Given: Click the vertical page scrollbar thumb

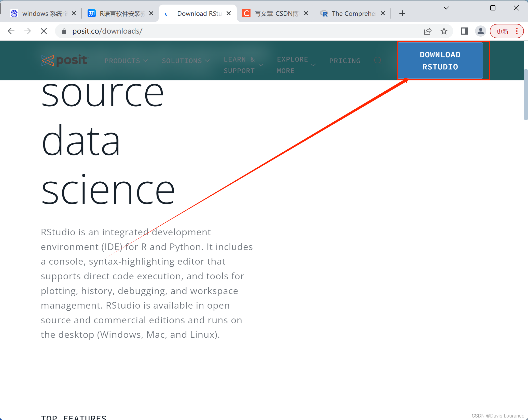Looking at the screenshot, I should [x=526, y=94].
